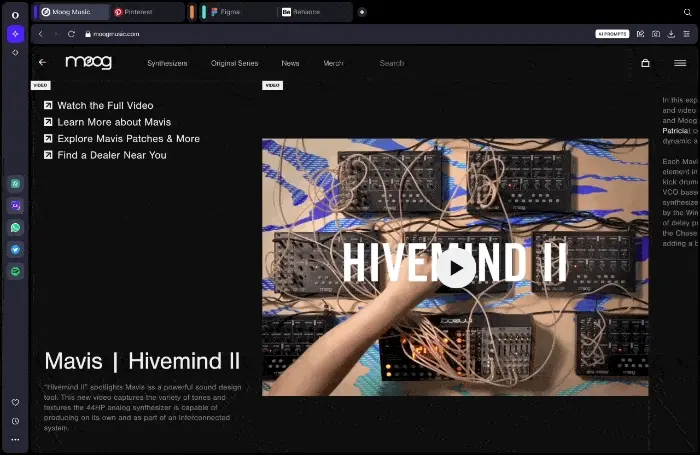Go back using browser back arrow
This screenshot has width=700, height=455.
click(41, 34)
